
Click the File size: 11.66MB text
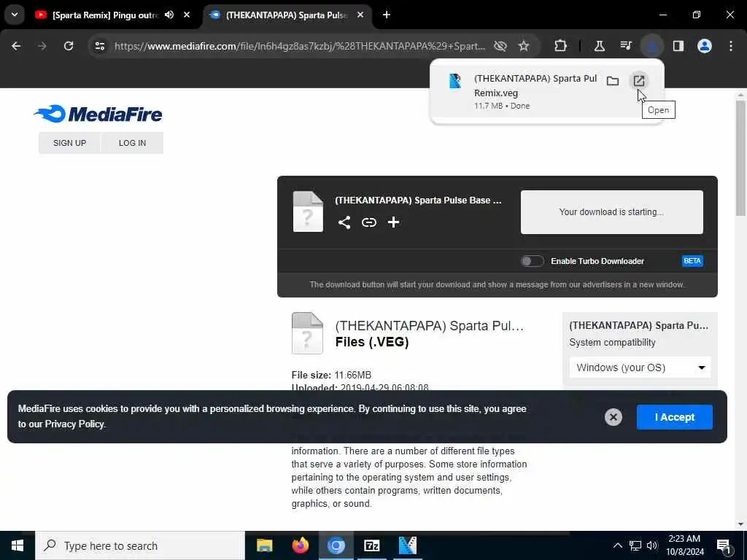coord(331,376)
